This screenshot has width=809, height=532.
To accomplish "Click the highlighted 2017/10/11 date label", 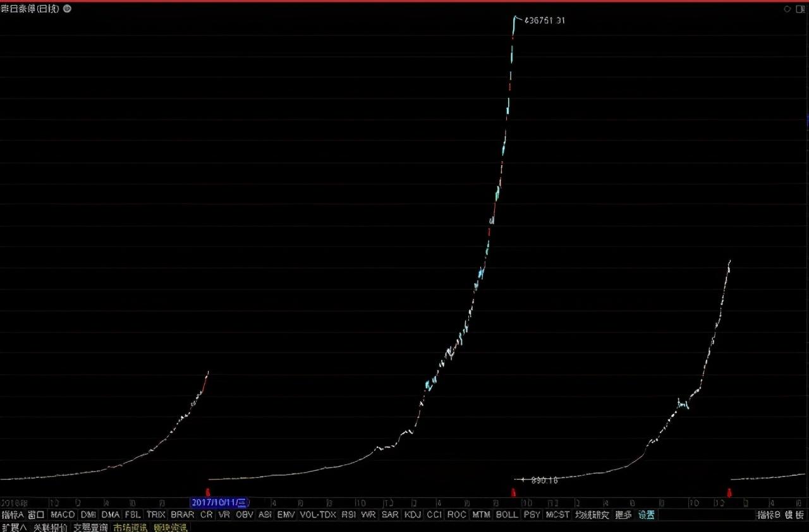I will (220, 503).
